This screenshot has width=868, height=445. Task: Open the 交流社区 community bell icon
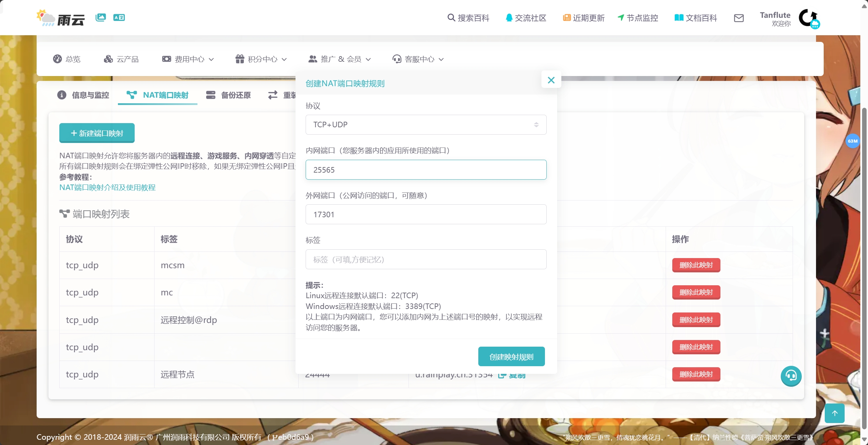[x=525, y=18]
